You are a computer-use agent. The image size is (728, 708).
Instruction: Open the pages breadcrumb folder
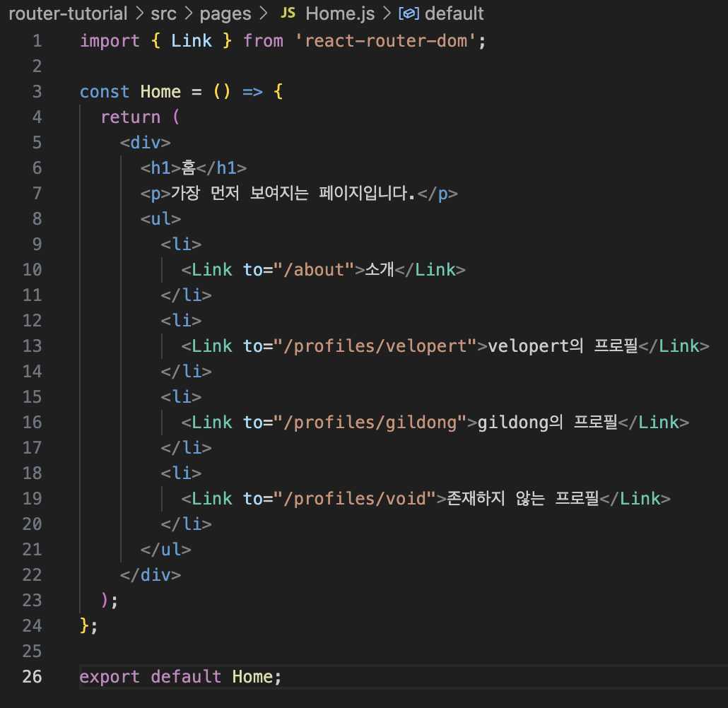[225, 13]
